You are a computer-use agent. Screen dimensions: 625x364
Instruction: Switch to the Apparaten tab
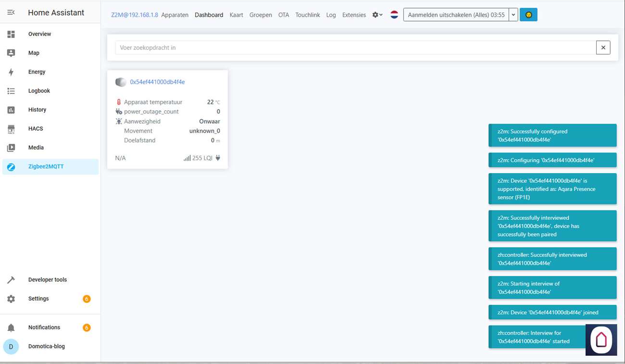coord(175,15)
